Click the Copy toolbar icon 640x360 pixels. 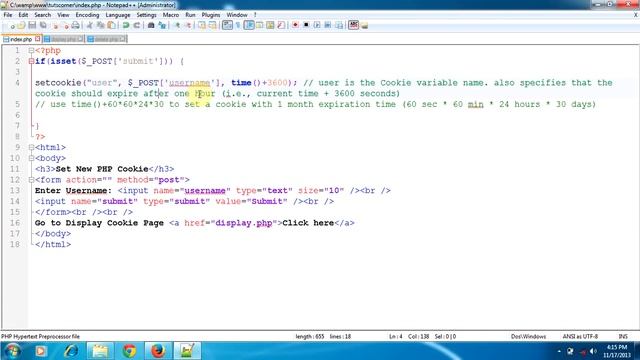click(x=100, y=25)
